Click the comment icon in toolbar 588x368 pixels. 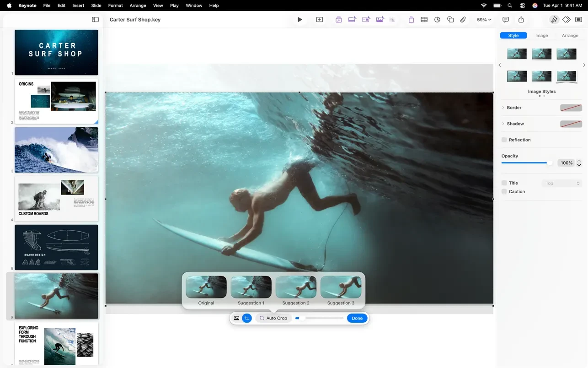pos(506,20)
